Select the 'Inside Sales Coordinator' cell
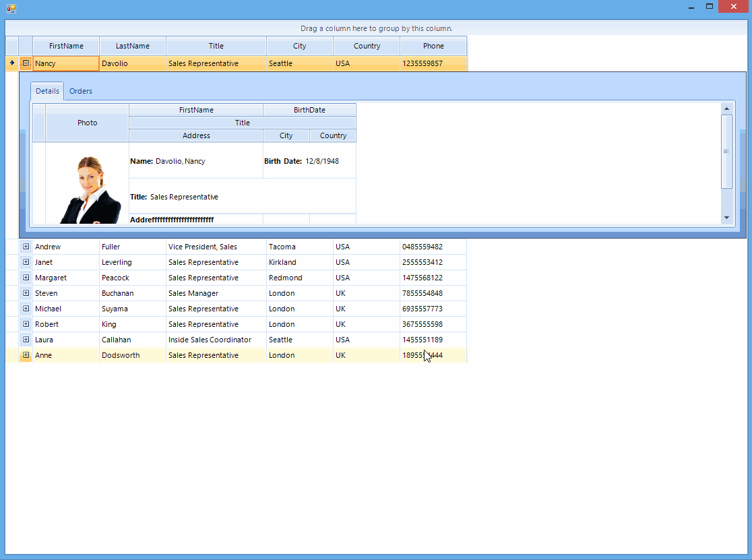This screenshot has height=560, width=752. [216, 340]
